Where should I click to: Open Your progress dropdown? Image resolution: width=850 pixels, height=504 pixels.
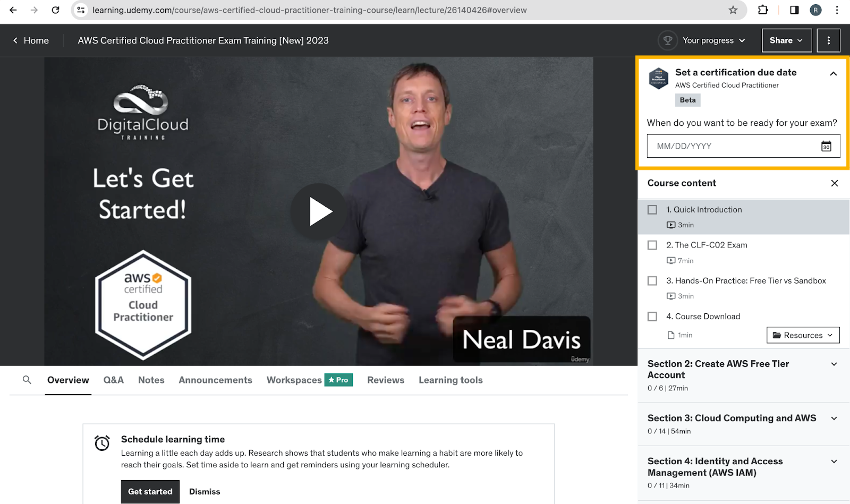point(713,40)
